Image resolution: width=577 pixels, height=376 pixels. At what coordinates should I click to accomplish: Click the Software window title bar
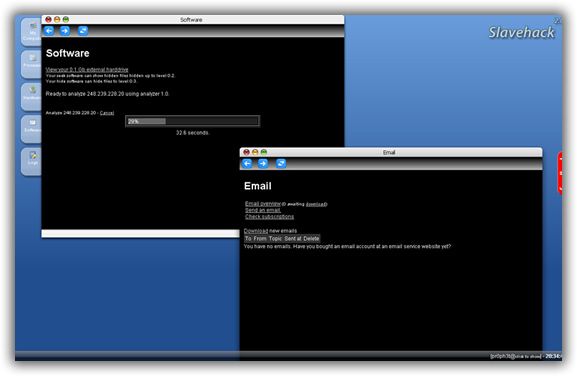pyautogui.click(x=193, y=19)
